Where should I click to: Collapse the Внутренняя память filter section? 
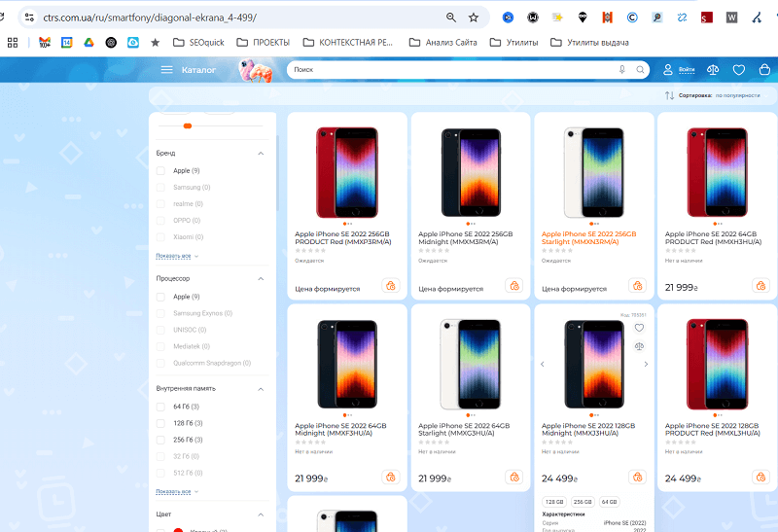pos(261,389)
